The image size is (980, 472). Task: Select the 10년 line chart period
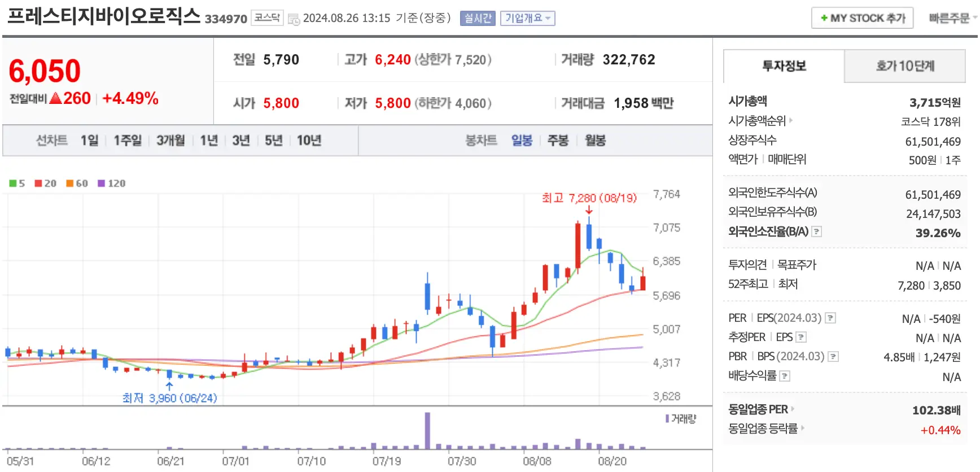[x=309, y=140]
